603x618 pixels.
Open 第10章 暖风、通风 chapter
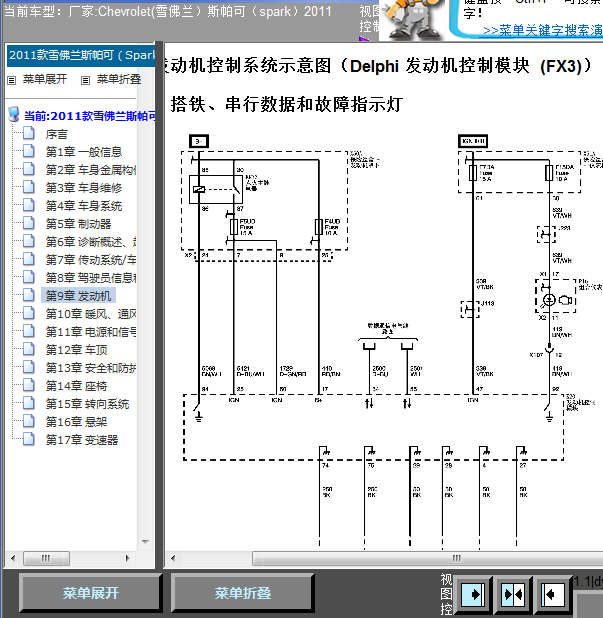(91, 314)
